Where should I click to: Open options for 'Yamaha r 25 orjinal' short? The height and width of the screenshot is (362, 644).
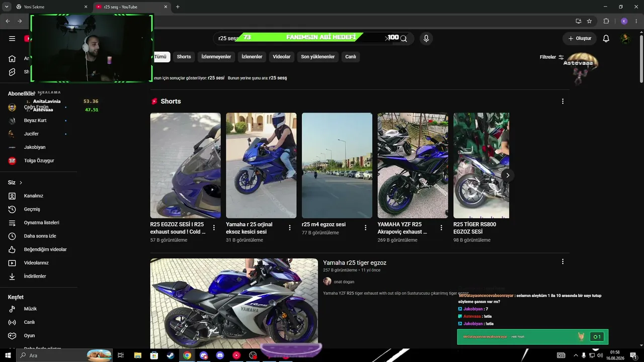click(x=290, y=228)
